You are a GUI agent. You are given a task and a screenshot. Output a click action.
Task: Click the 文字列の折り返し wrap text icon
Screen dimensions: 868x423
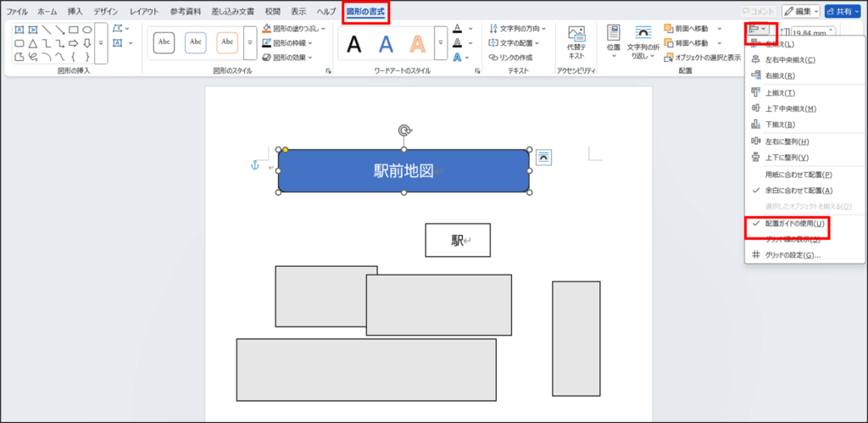click(643, 42)
